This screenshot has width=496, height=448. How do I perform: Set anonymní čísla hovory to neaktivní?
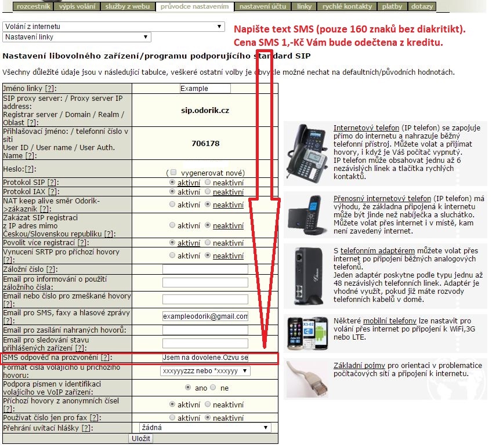[208, 405]
